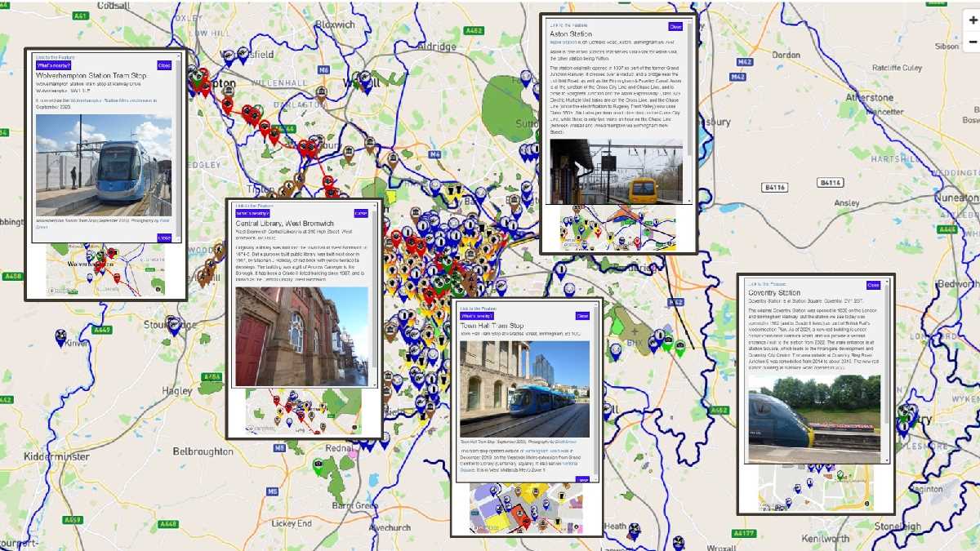Click the Wolverhampton tram photo
The image size is (980, 551).
tap(104, 165)
